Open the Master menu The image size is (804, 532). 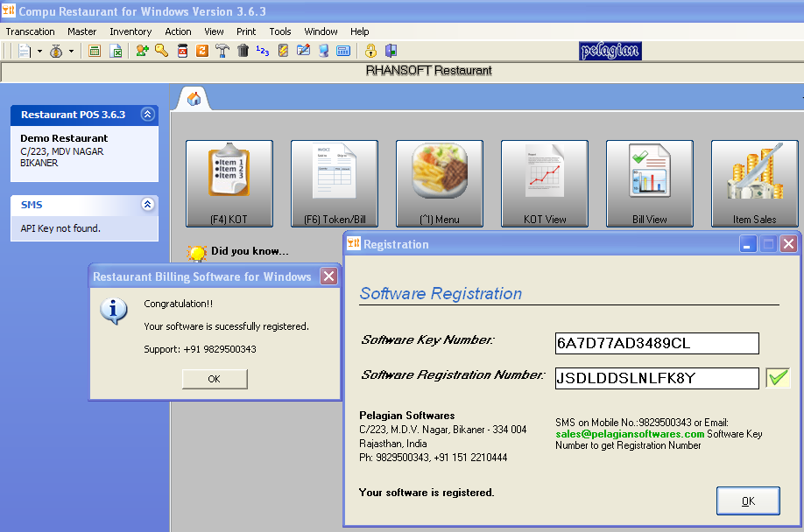[82, 31]
